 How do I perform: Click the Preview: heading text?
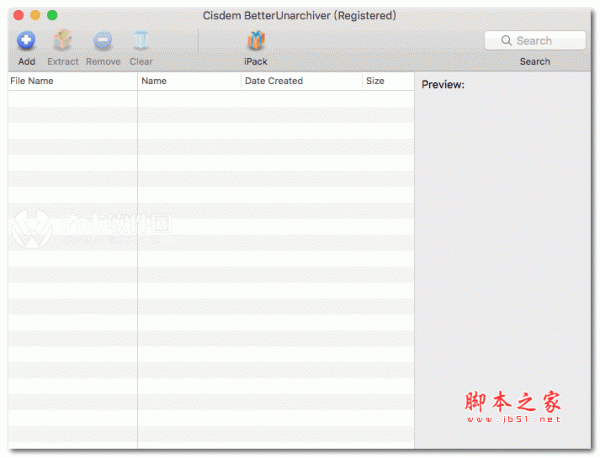(x=443, y=85)
